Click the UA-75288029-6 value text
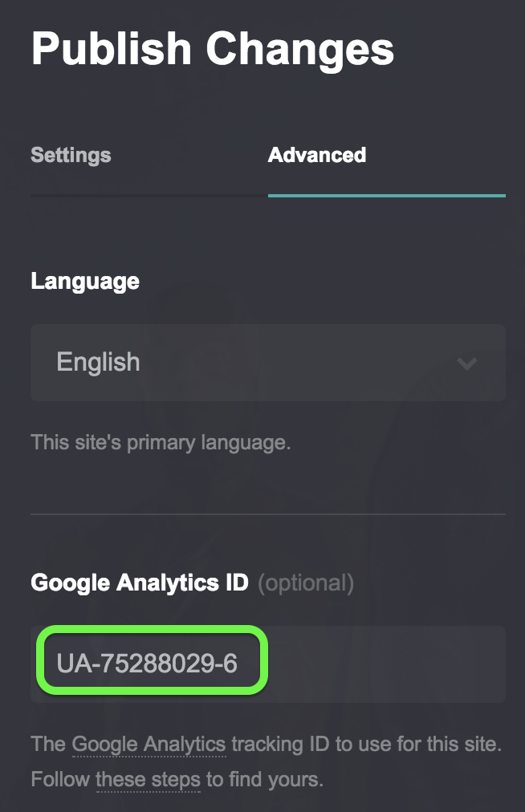 coord(147,664)
